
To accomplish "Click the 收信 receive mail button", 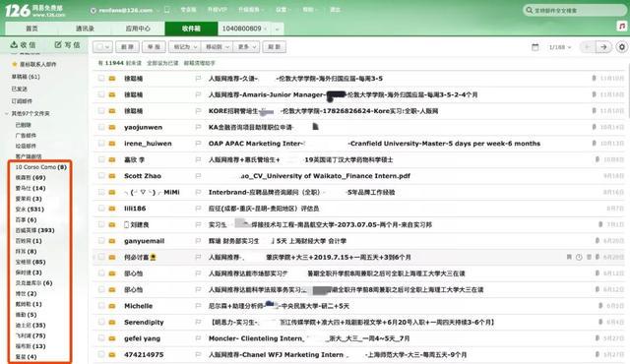I will tap(23, 45).
